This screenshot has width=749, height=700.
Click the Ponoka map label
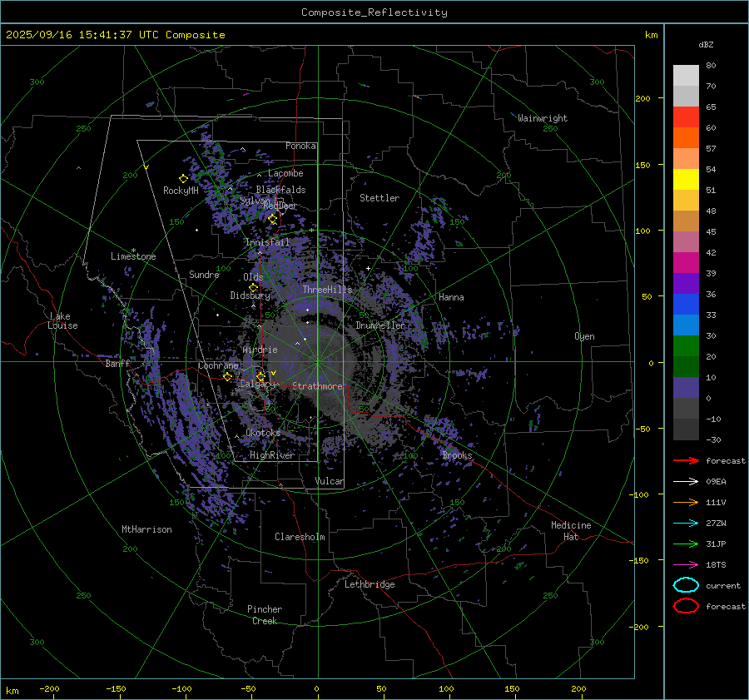(x=301, y=146)
